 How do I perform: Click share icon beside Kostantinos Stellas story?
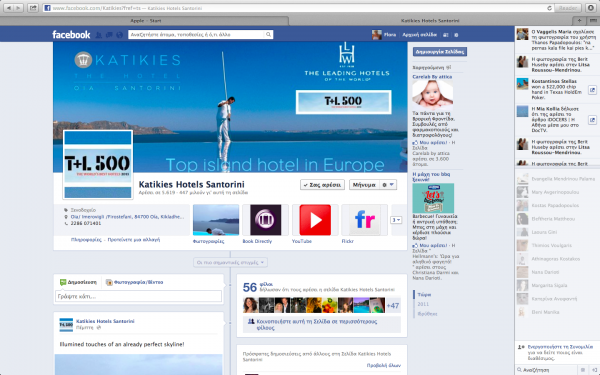point(592,90)
